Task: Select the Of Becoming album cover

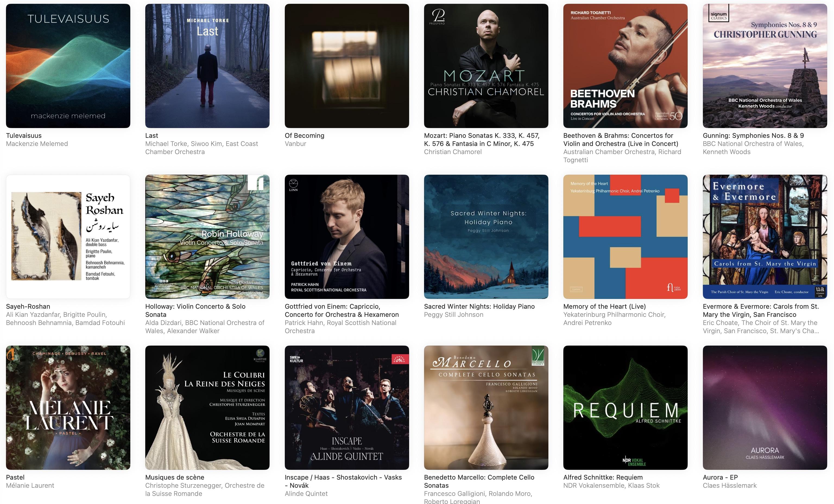Action: [347, 66]
